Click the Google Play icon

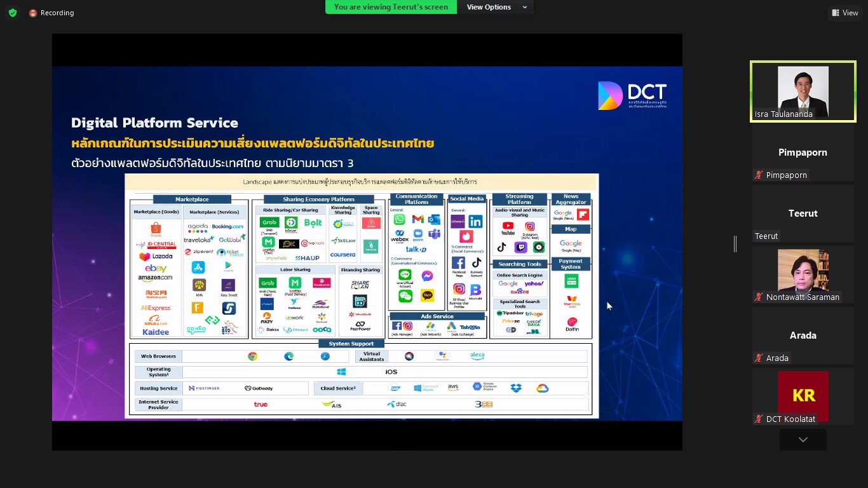click(x=228, y=267)
